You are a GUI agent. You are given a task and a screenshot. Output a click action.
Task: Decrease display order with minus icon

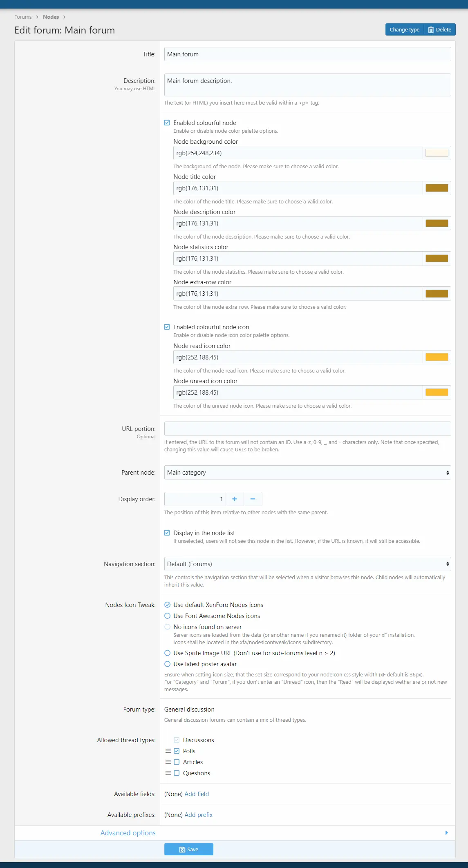tap(253, 499)
